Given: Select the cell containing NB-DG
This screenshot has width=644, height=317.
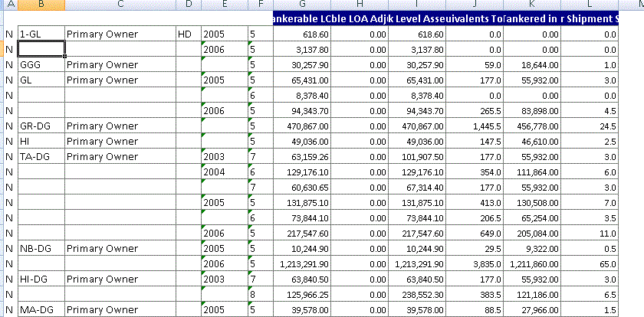Looking at the screenshot, I should [41, 248].
